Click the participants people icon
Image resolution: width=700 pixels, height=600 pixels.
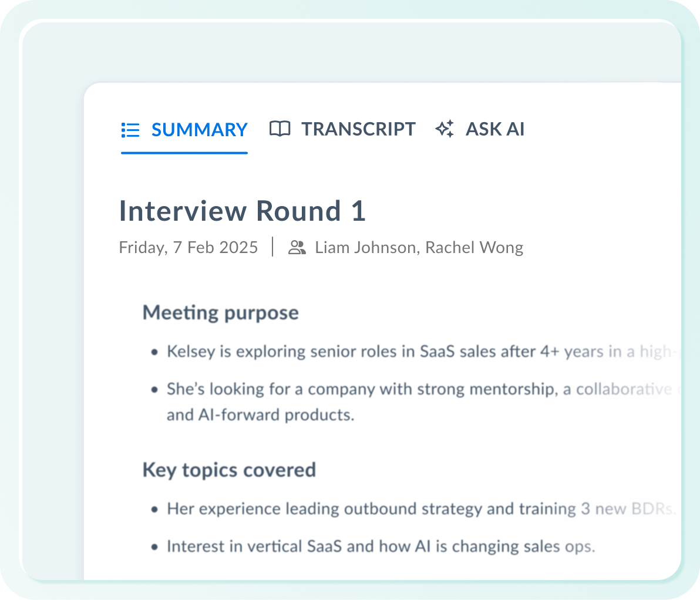click(297, 248)
